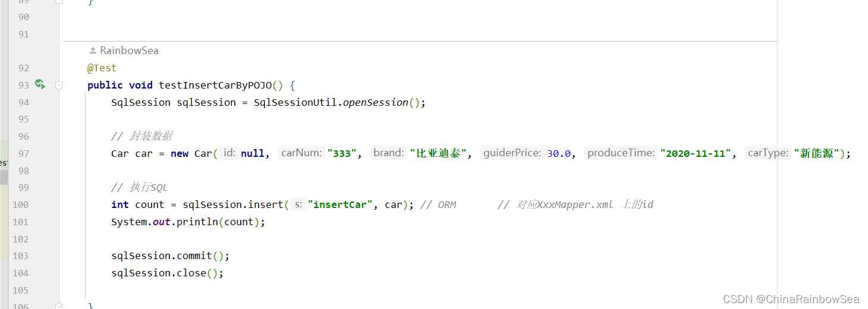Click string literal "2020-11-11"
This screenshot has width=868, height=309.
tap(696, 153)
